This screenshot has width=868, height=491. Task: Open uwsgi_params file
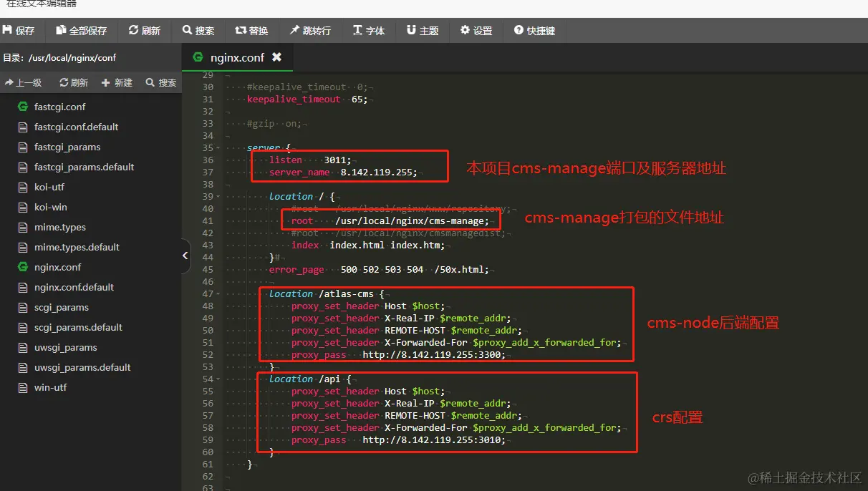(x=65, y=347)
